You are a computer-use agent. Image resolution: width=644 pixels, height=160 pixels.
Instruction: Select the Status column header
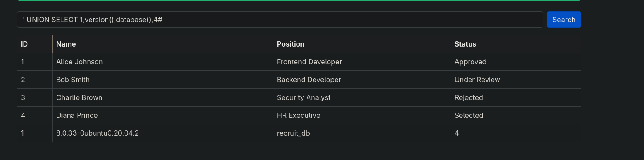[516, 44]
